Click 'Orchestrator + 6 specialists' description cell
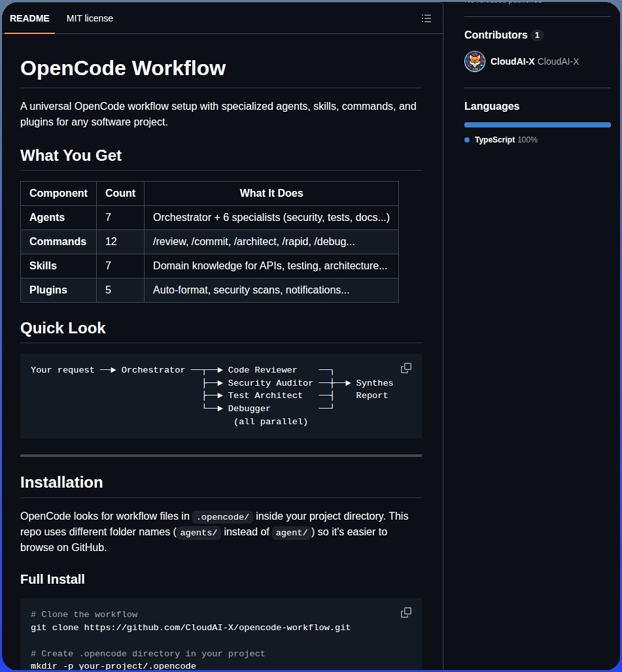 (271, 218)
